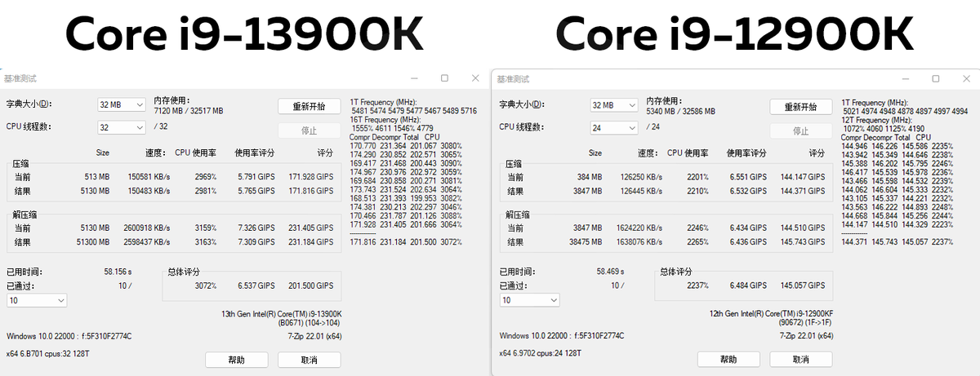Click 停止 in the i9-13900K window
The image size is (980, 376).
(x=309, y=130)
